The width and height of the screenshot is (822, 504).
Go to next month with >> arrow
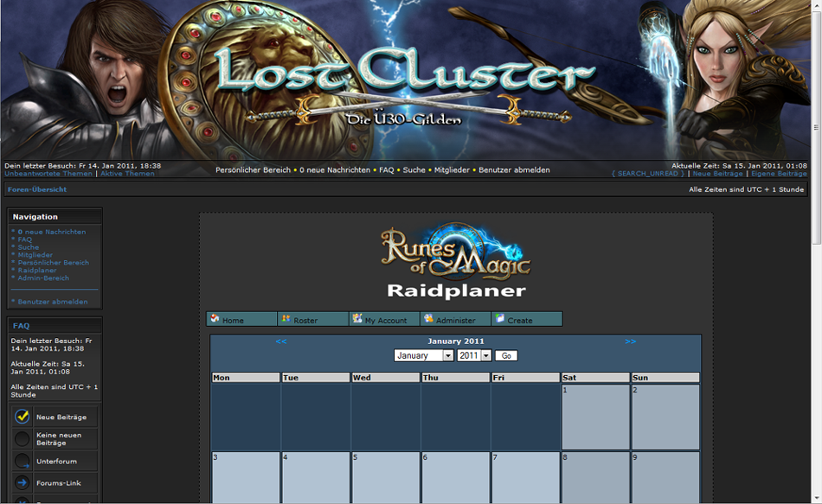(x=630, y=341)
